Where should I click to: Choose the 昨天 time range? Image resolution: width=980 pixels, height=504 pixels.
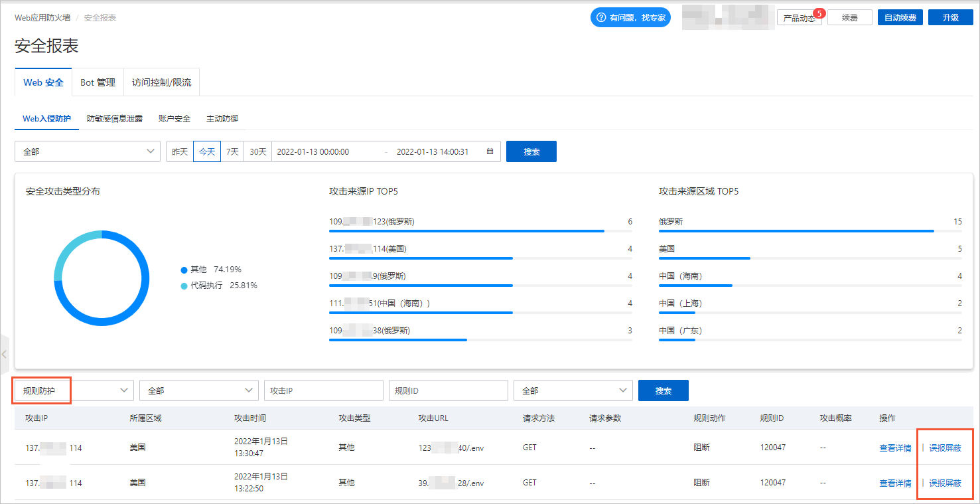coord(180,151)
